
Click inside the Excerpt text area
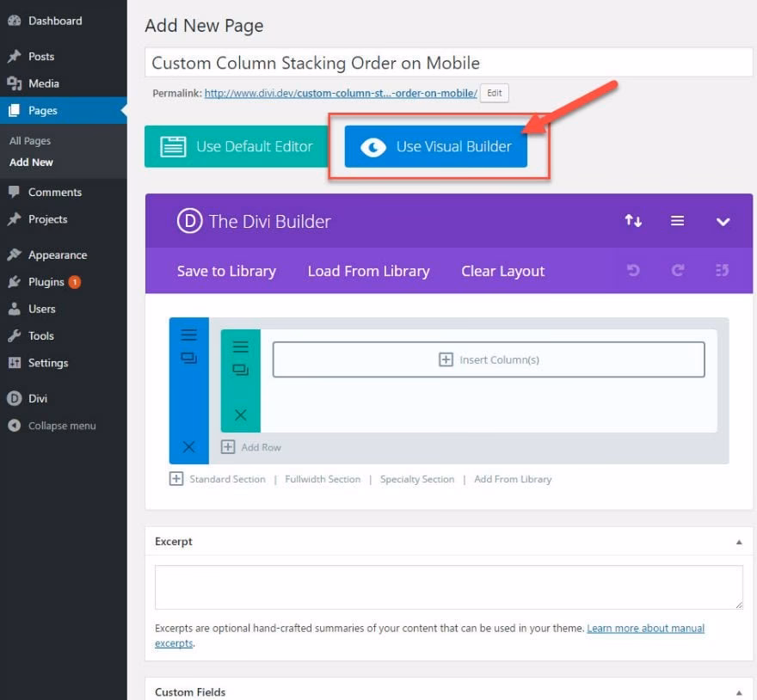pyautogui.click(x=447, y=586)
